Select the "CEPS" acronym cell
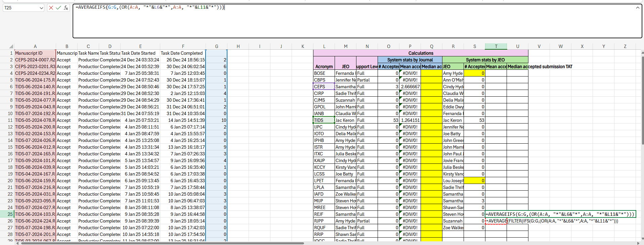The height and width of the screenshot is (245, 644). [x=324, y=87]
